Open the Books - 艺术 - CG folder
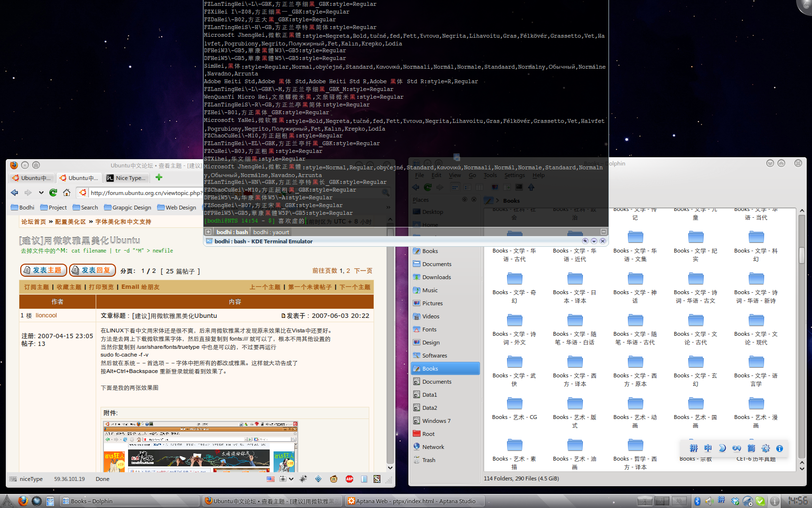 (x=514, y=408)
